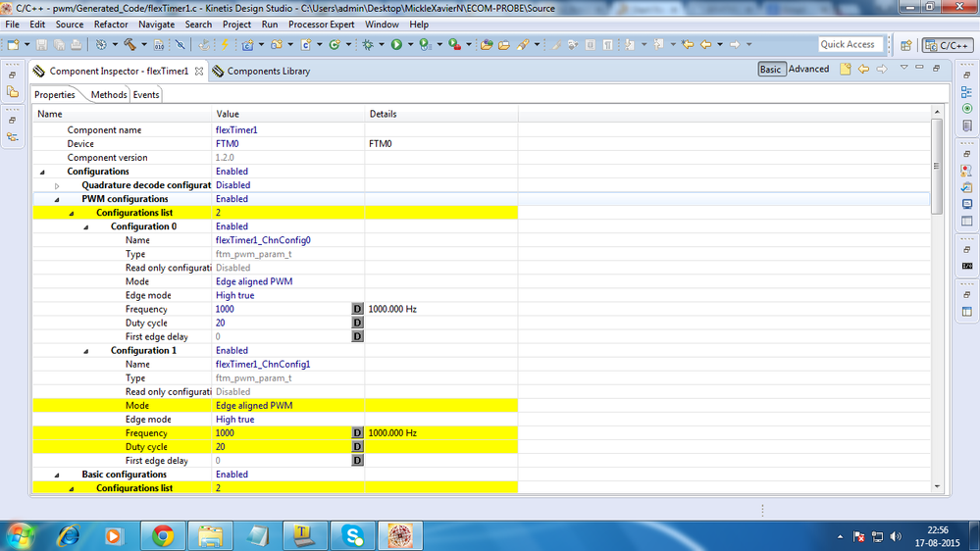980x551 pixels.
Task: Click the FTM0 device value
Action: pyautogui.click(x=227, y=144)
